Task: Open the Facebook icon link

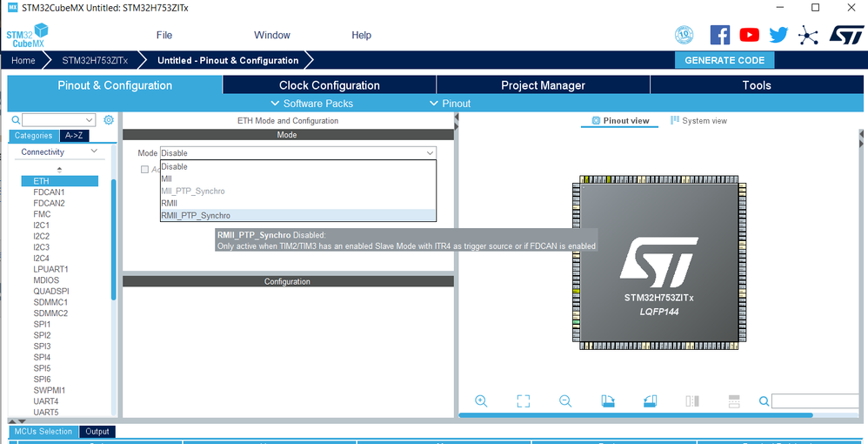Action: pos(719,35)
